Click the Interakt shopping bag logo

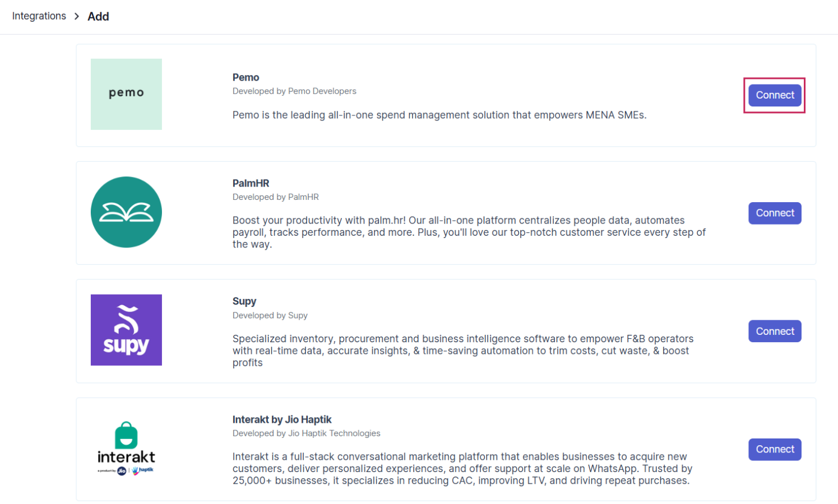[126, 448]
